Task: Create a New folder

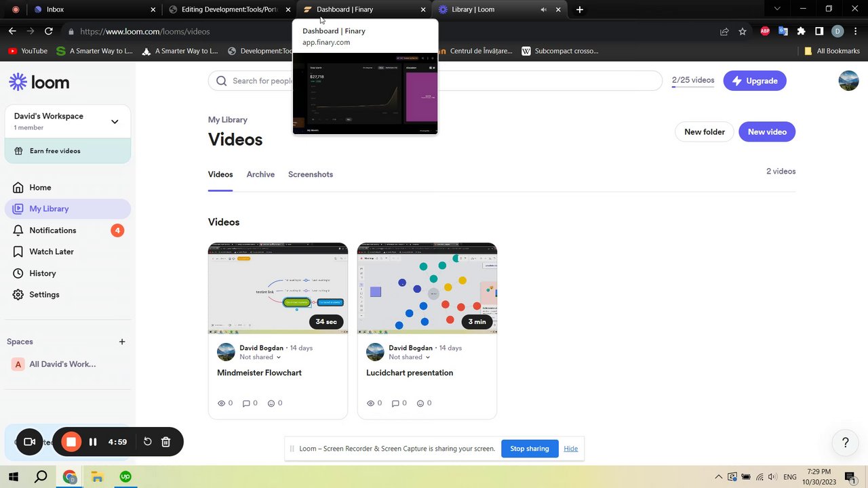Action: point(705,132)
